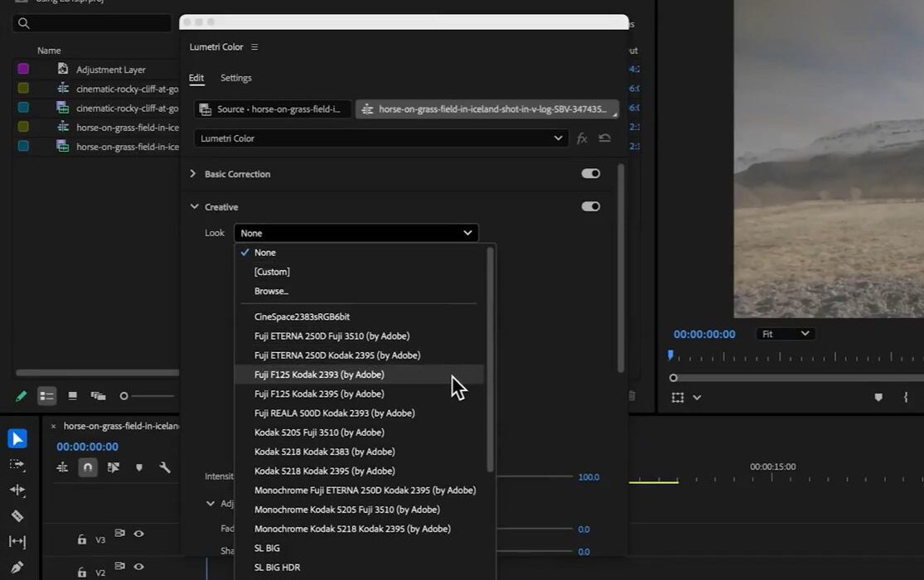Image resolution: width=924 pixels, height=580 pixels.
Task: Click sequence horse-on-grass-field-in-iceland clip button
Action: 486,109
